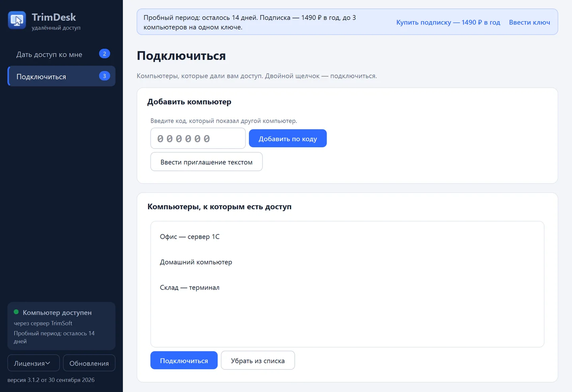572x392 pixels.
Task: Click the "Добавить компьютер" heading
Action: [x=189, y=102]
